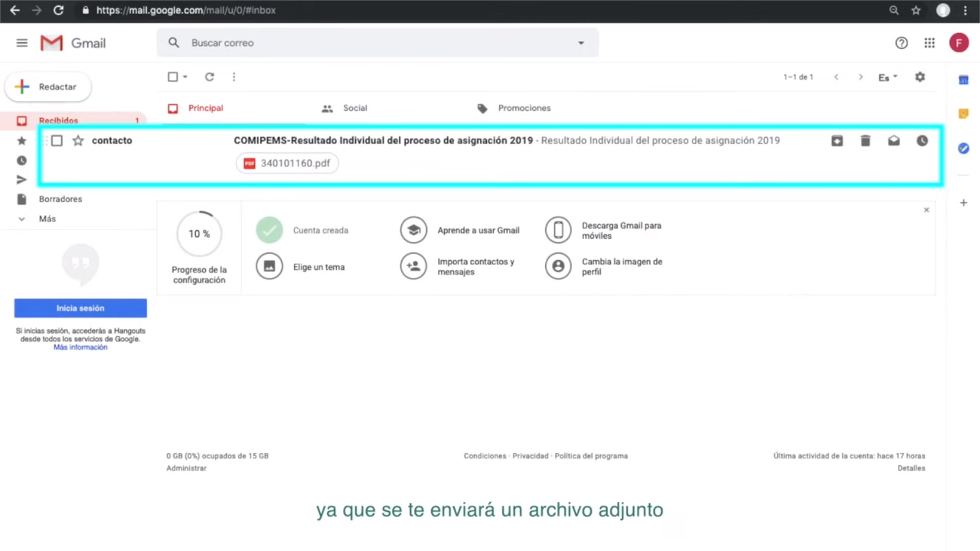Open the Condiciones link
The width and height of the screenshot is (980, 551).
(x=484, y=456)
